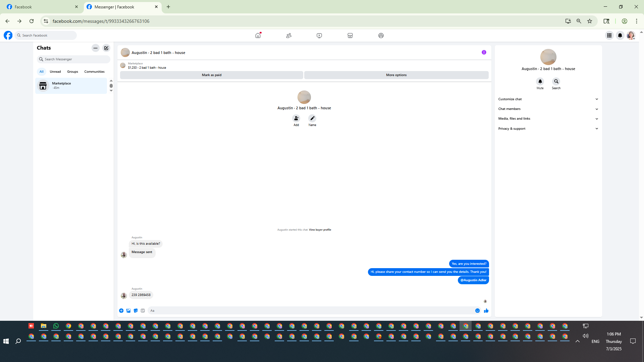The width and height of the screenshot is (644, 362).
Task: Open the Marketplace icon in top navigation
Action: click(350, 36)
